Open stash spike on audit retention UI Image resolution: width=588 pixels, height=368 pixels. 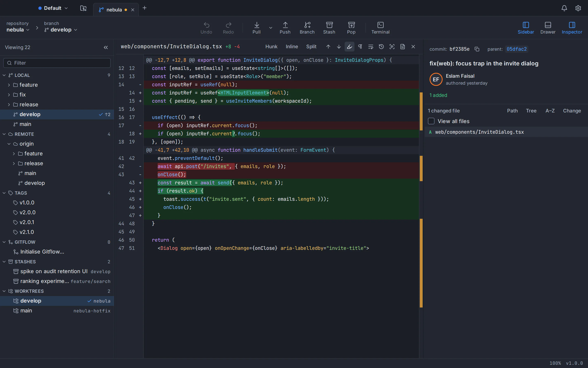pos(57,271)
